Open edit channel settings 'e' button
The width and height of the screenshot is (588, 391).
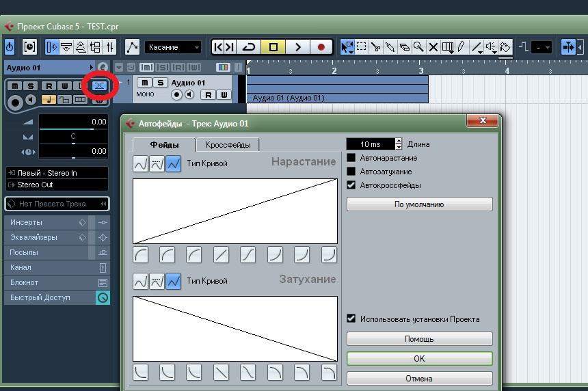[x=103, y=67]
